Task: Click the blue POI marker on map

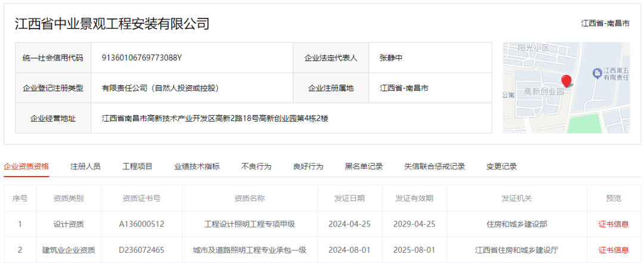Action: pyautogui.click(x=597, y=73)
